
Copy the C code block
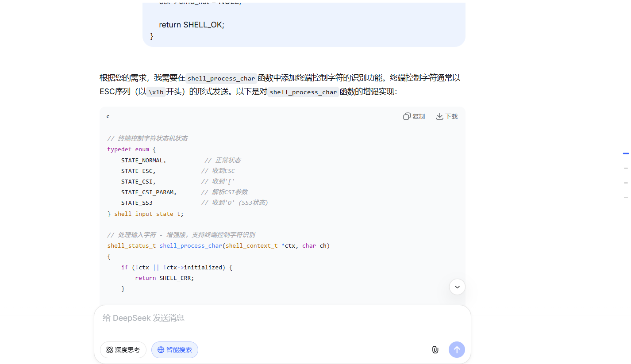(x=414, y=116)
